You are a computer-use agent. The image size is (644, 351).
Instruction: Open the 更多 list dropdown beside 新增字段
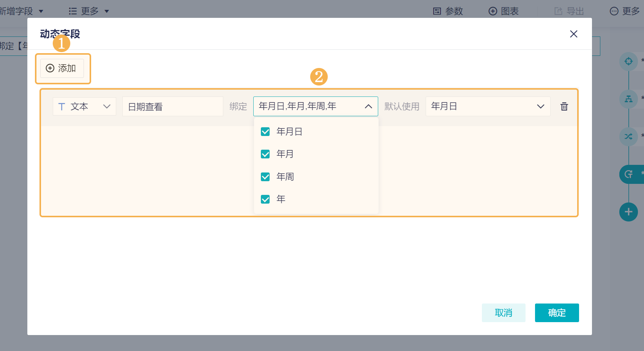click(x=89, y=11)
